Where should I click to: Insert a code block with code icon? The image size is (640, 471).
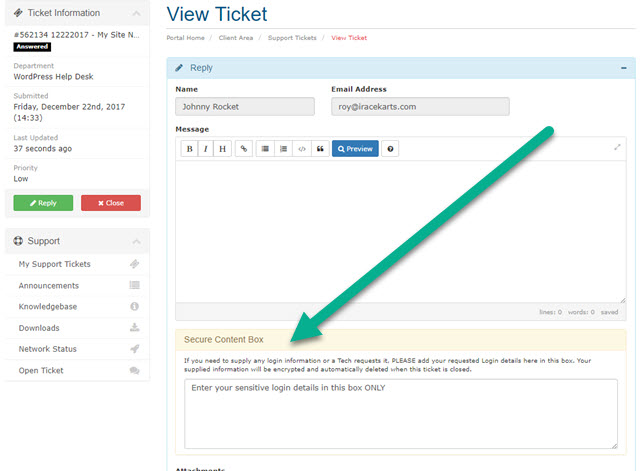[x=302, y=149]
